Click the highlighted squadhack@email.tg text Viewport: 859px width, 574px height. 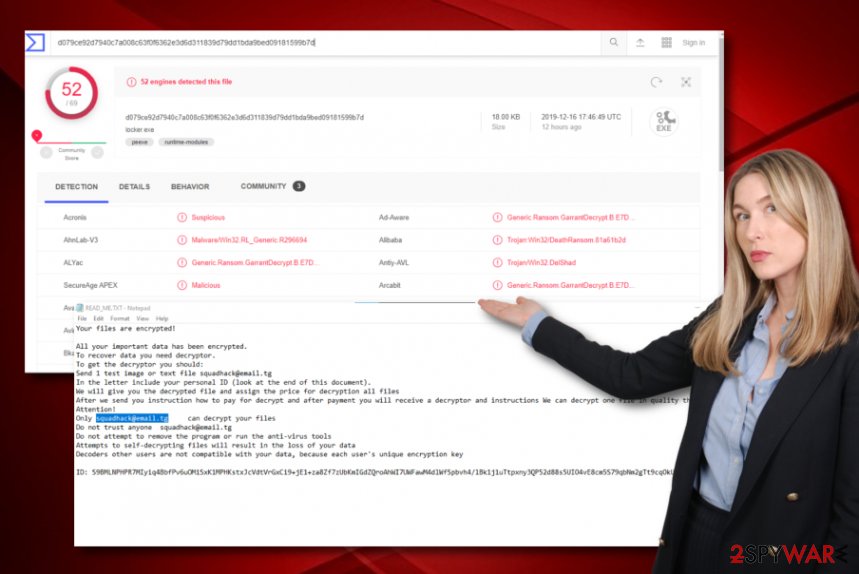pos(132,418)
